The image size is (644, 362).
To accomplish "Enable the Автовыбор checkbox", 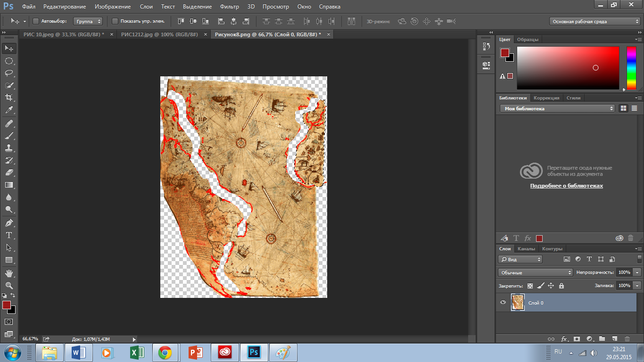I will click(36, 21).
